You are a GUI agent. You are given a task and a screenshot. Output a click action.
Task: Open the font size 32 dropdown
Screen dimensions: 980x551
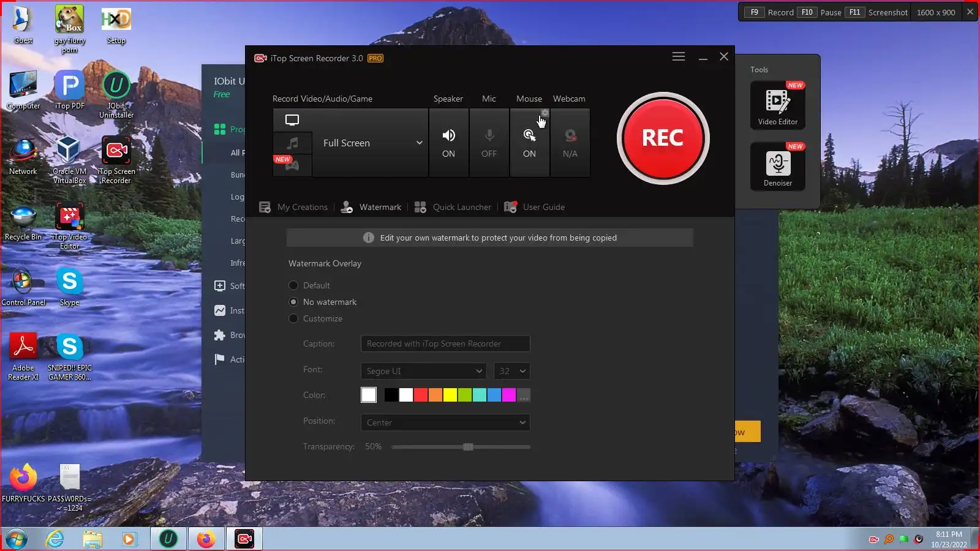511,371
